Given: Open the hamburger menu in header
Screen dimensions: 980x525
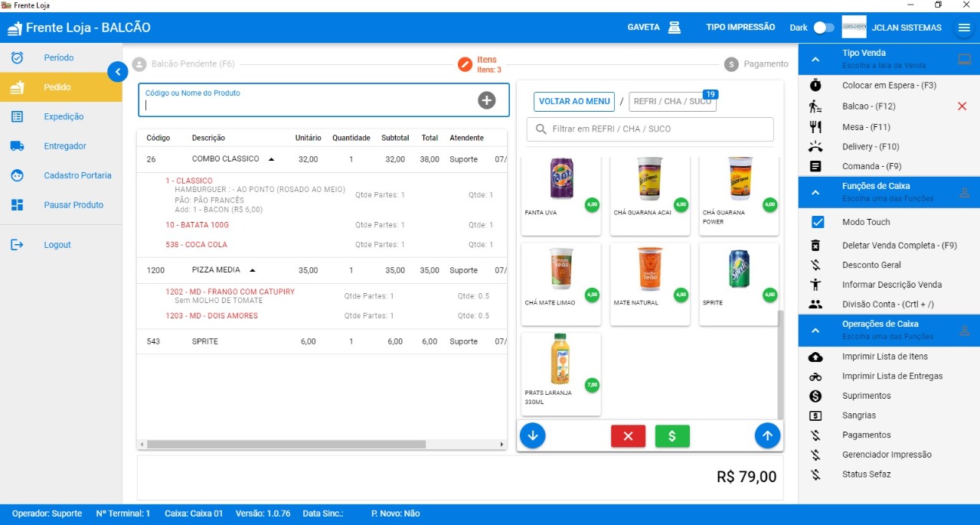Looking at the screenshot, I should [964, 28].
